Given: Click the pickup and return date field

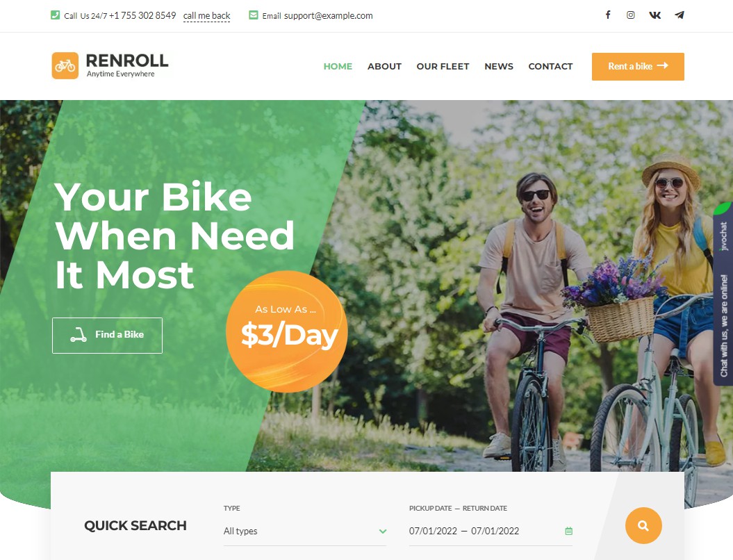Looking at the screenshot, I should [491, 531].
